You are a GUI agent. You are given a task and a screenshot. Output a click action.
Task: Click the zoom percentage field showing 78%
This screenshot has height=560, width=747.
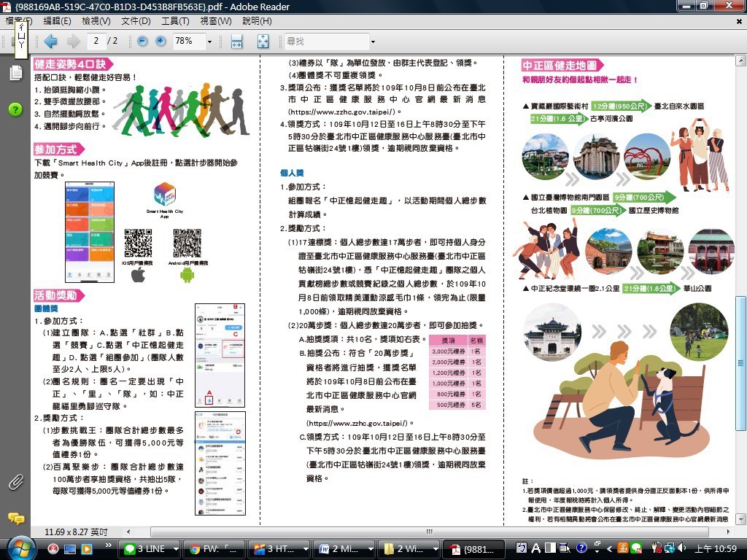coord(189,42)
